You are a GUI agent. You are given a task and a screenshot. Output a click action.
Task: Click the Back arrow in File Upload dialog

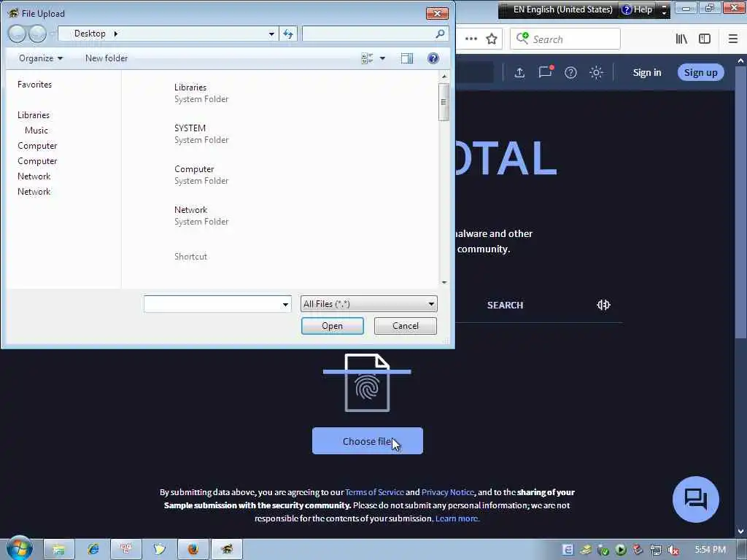click(x=18, y=34)
